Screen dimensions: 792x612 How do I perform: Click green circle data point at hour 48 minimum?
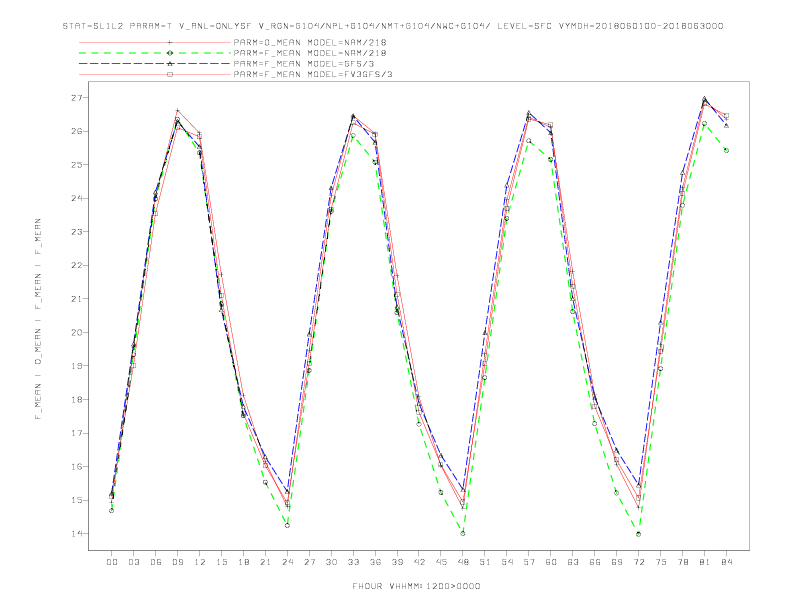click(x=463, y=533)
